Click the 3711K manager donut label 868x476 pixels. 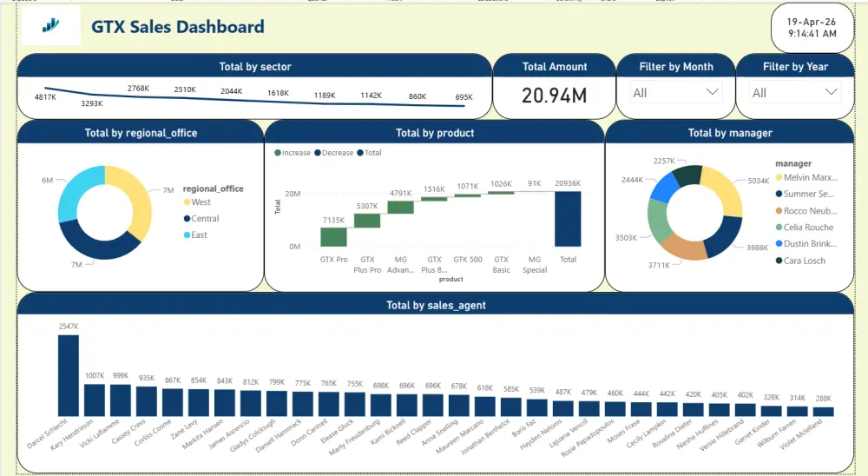coord(659,266)
